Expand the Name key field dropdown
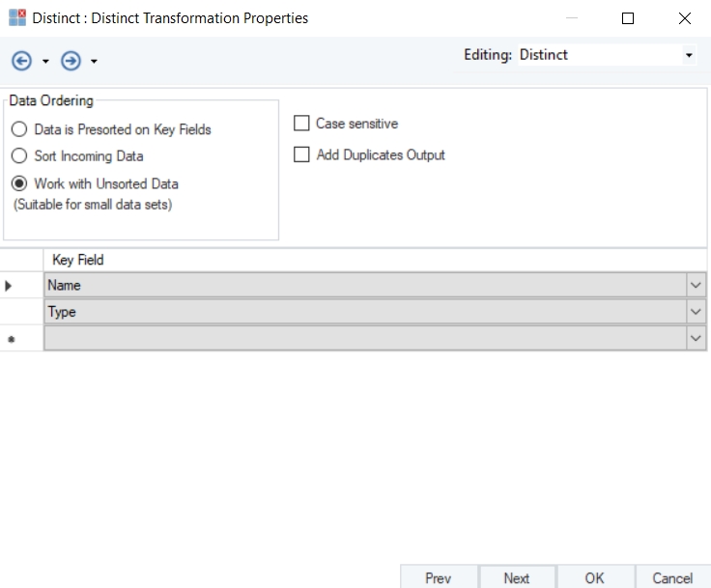711x588 pixels. [x=697, y=286]
